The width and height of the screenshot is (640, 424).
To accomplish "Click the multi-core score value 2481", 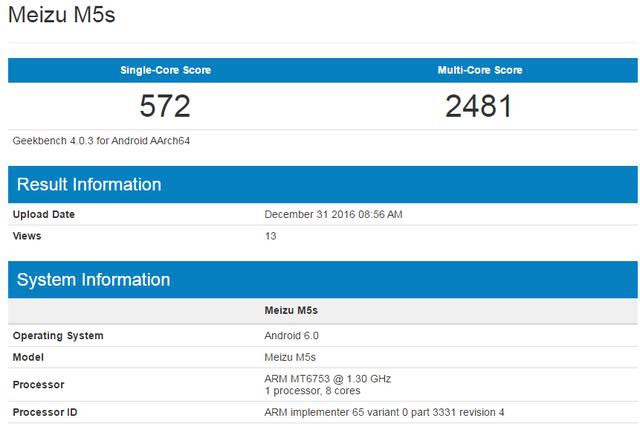I will [x=479, y=104].
